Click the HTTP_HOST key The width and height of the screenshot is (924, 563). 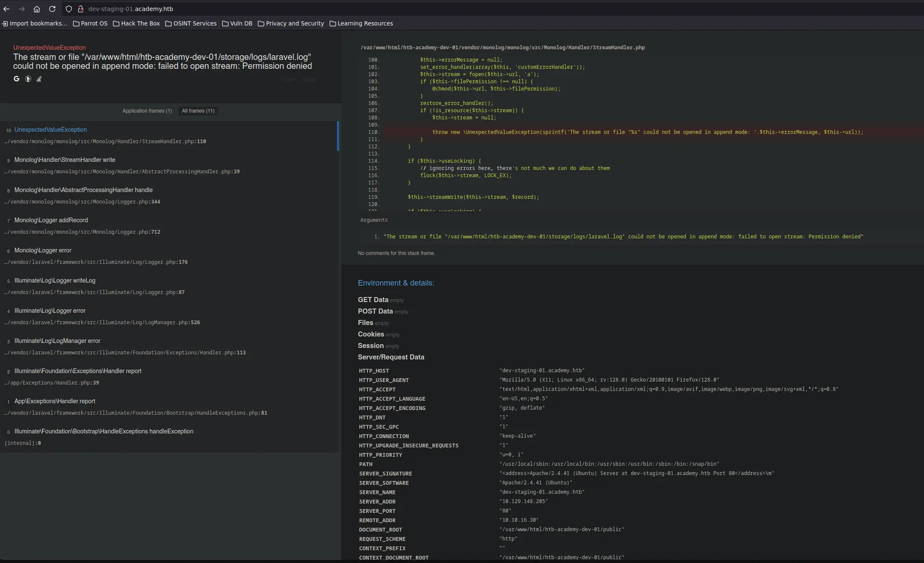374,371
